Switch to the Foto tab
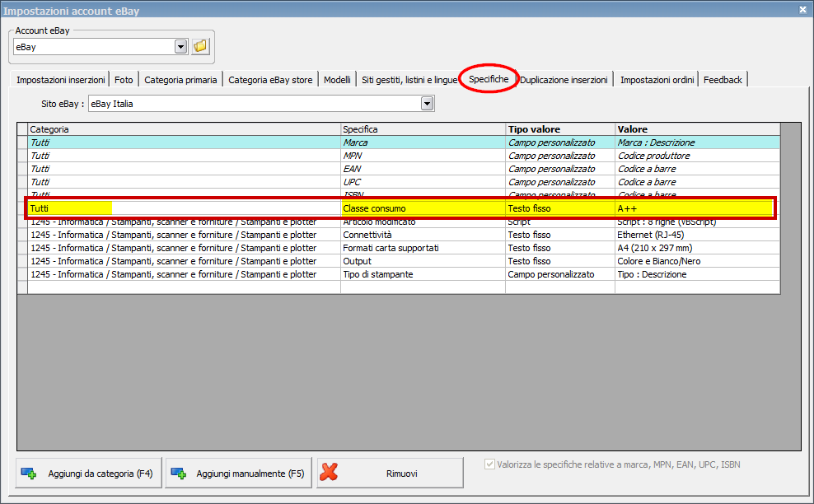 124,80
